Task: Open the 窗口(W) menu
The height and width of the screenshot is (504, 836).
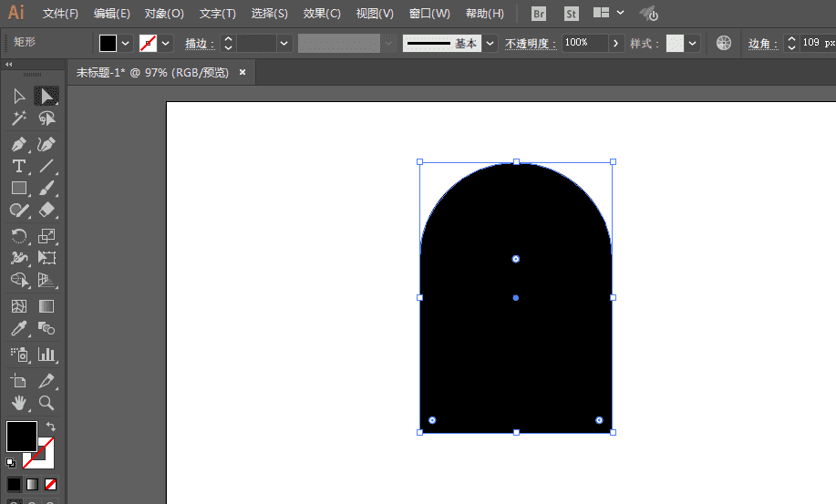Action: 429,14
